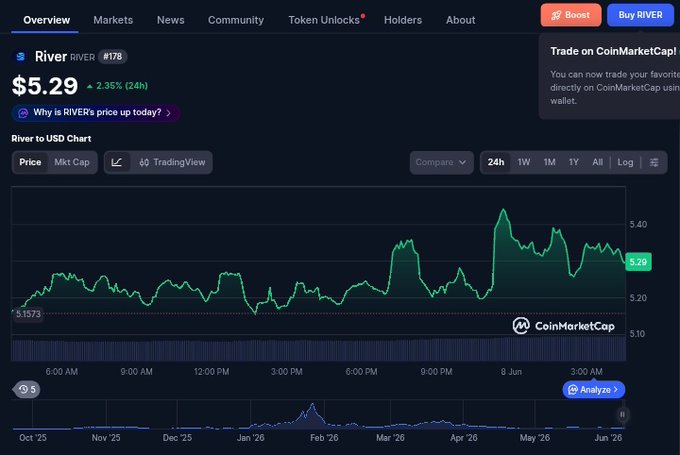Click the Jun '26 timeline label
Screen dimensions: 680x455
click(608, 438)
